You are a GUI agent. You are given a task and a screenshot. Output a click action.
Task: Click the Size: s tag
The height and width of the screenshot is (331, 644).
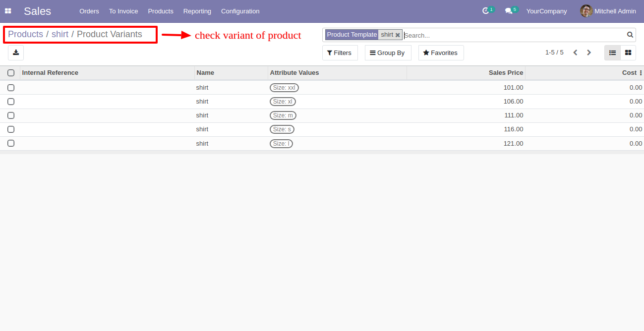point(282,129)
